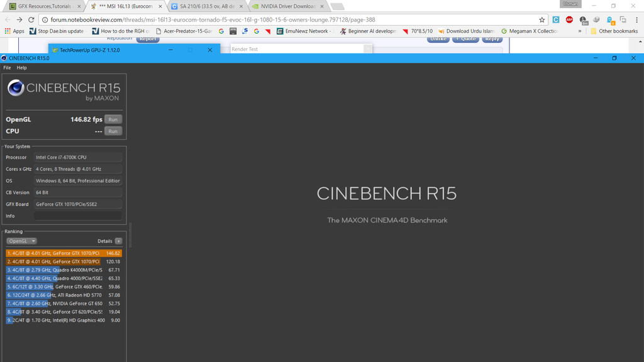Image resolution: width=644 pixels, height=362 pixels.
Task: Run the CPU benchmark
Action: coord(113,131)
